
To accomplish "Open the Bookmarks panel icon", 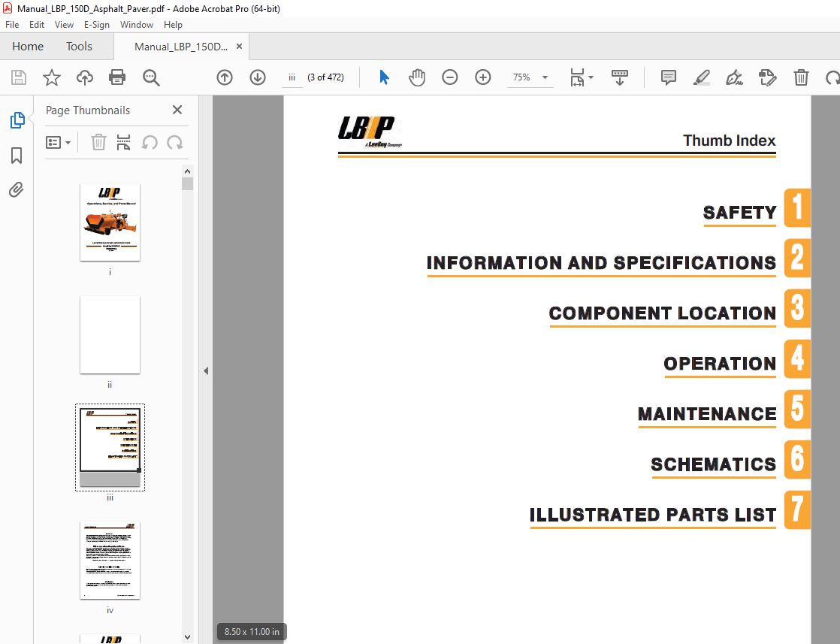I will pyautogui.click(x=17, y=156).
